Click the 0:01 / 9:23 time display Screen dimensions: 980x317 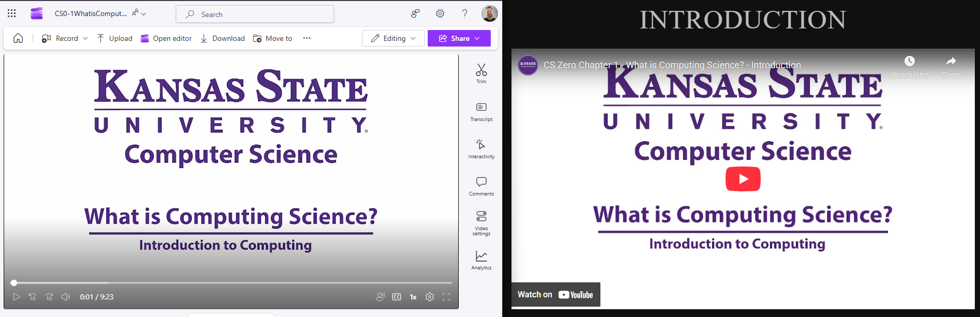(x=97, y=297)
